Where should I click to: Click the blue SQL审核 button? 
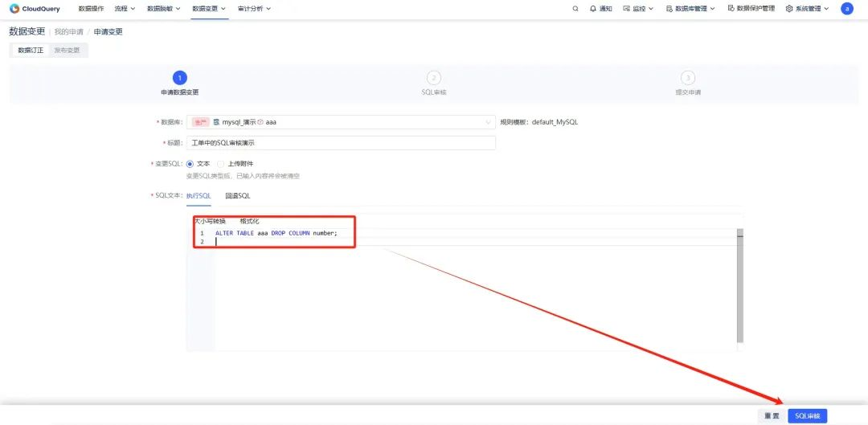click(808, 416)
